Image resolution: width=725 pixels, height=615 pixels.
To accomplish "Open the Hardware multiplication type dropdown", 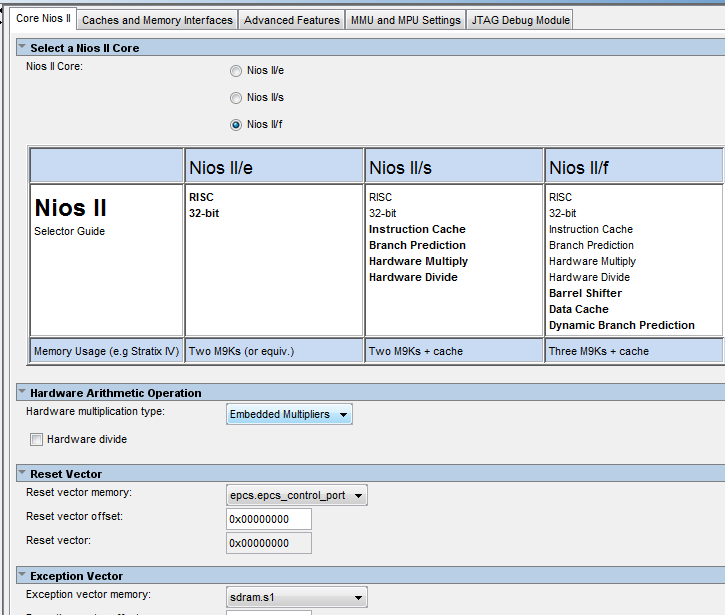I will pyautogui.click(x=289, y=414).
